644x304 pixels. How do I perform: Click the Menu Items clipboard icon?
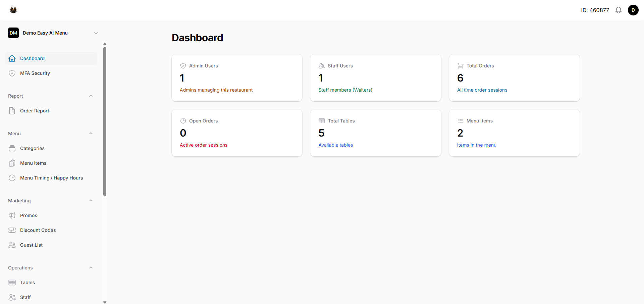[x=12, y=163]
